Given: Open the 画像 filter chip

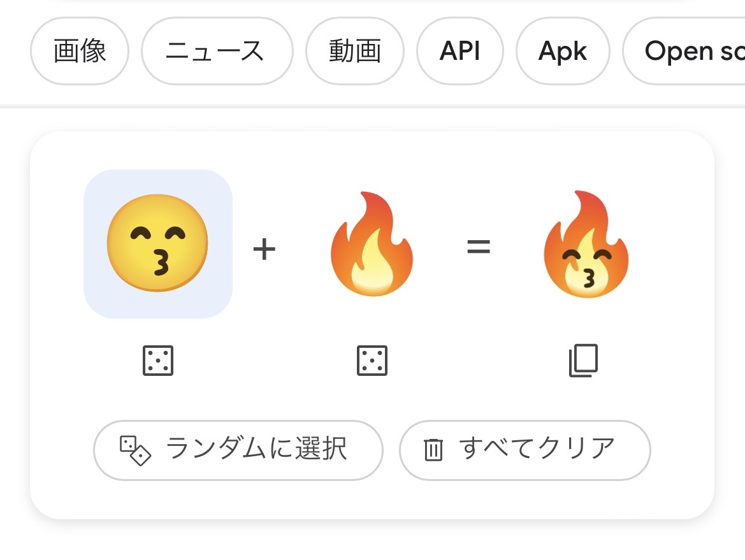Looking at the screenshot, I should (80, 51).
